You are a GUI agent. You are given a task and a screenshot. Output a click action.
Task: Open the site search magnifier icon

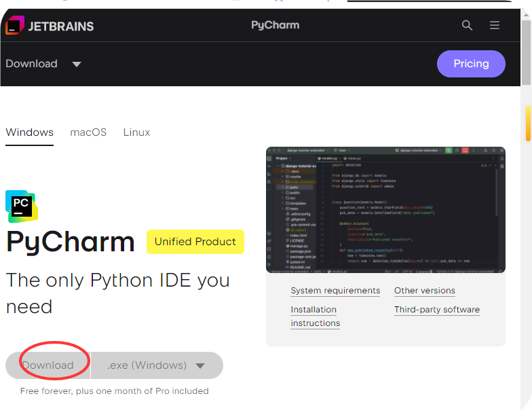point(467,25)
